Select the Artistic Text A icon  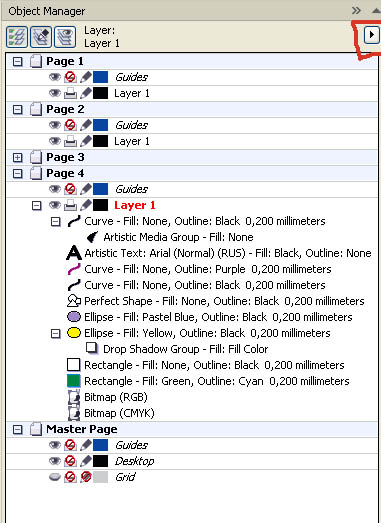pyautogui.click(x=74, y=253)
